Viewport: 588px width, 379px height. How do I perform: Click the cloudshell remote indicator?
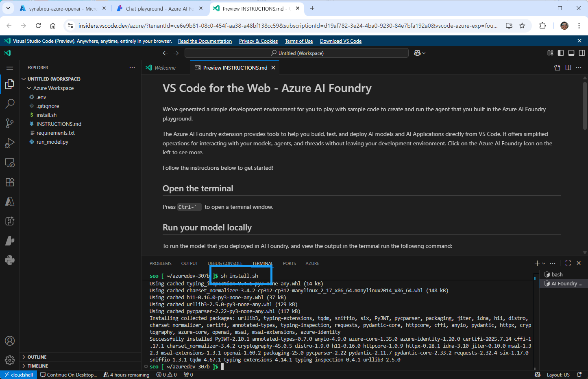tap(19, 375)
